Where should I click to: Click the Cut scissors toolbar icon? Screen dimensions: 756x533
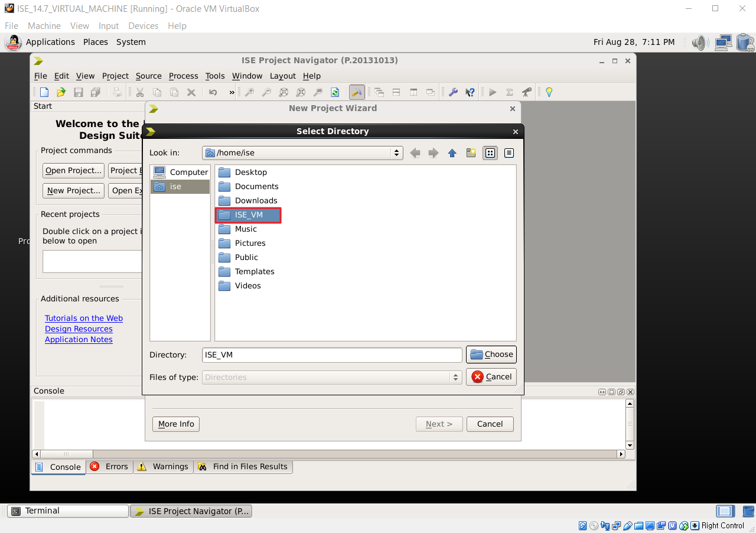click(140, 92)
